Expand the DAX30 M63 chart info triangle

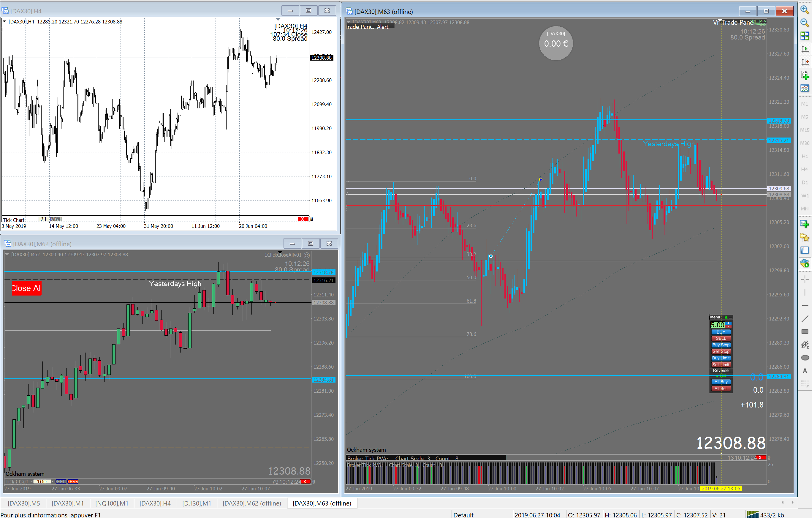(x=348, y=22)
